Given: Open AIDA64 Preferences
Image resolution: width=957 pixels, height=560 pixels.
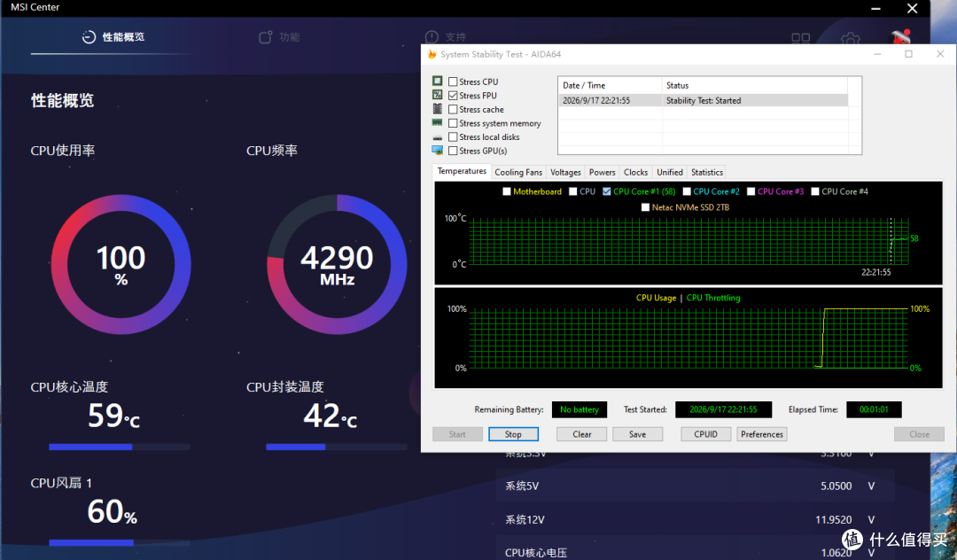Looking at the screenshot, I should pyautogui.click(x=762, y=434).
